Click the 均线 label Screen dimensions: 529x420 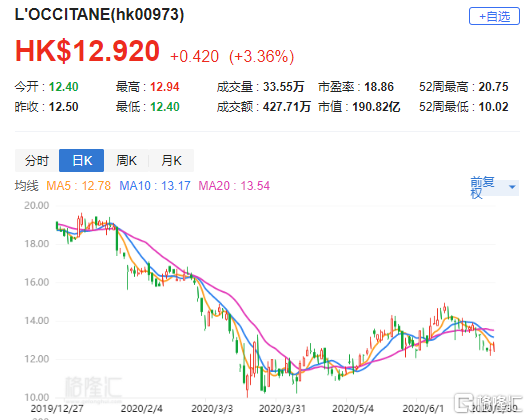pyautogui.click(x=27, y=186)
